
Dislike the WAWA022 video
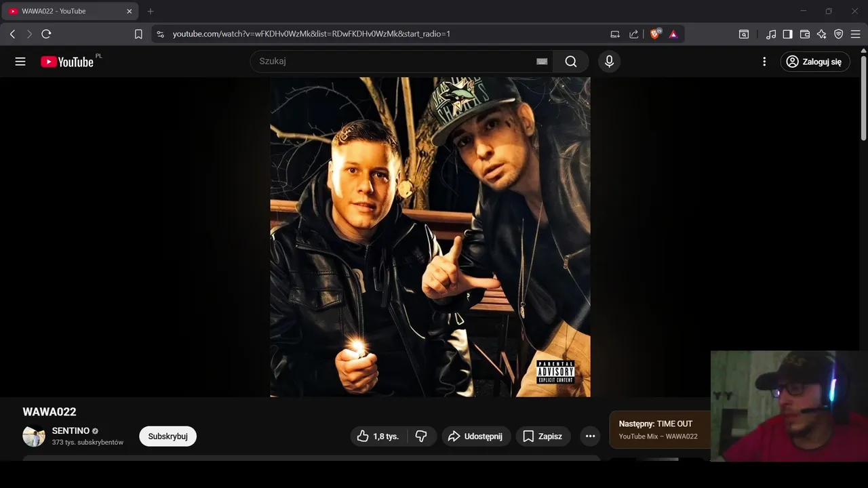(421, 436)
